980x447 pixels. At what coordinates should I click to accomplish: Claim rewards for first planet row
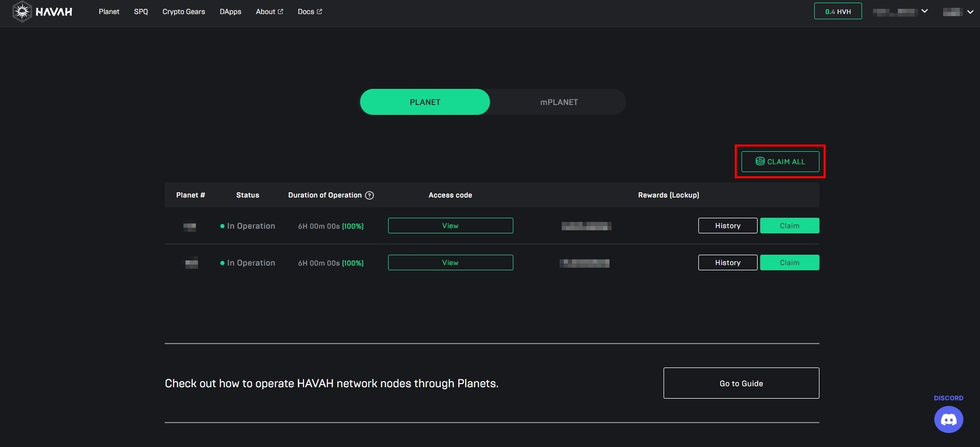789,226
